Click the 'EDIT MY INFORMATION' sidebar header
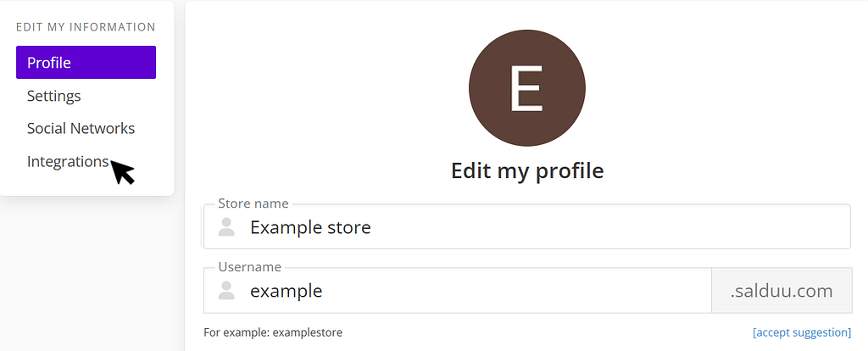 [86, 27]
